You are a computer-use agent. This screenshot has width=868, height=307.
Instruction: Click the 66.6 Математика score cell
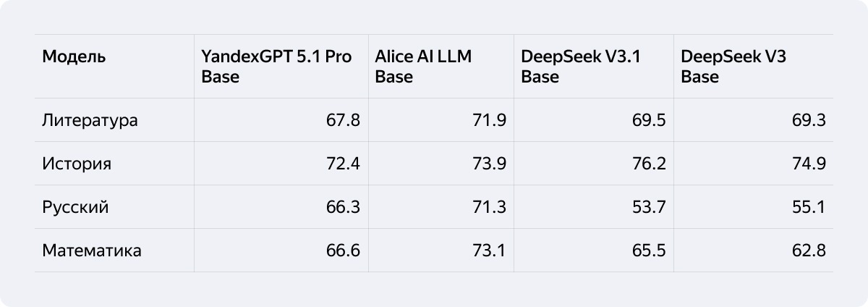click(343, 251)
